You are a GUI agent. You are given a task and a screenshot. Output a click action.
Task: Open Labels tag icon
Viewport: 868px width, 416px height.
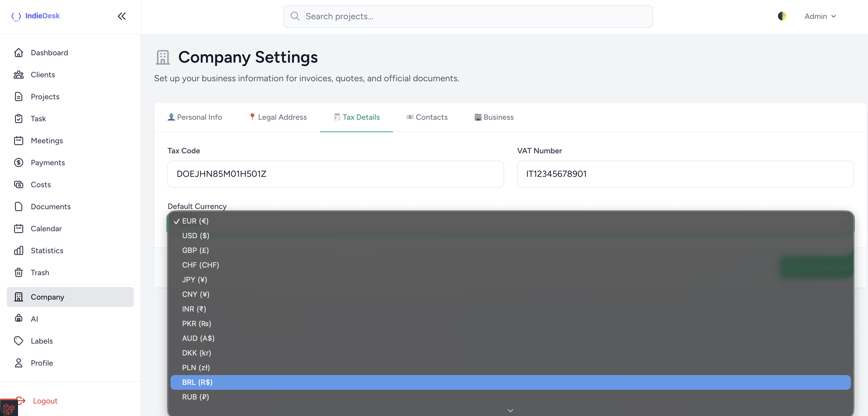tap(19, 341)
